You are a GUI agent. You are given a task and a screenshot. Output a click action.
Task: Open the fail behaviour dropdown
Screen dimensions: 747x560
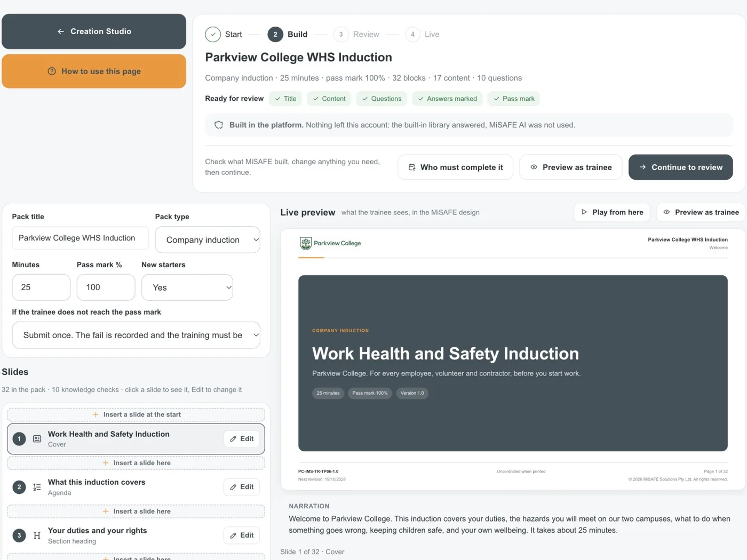point(136,335)
